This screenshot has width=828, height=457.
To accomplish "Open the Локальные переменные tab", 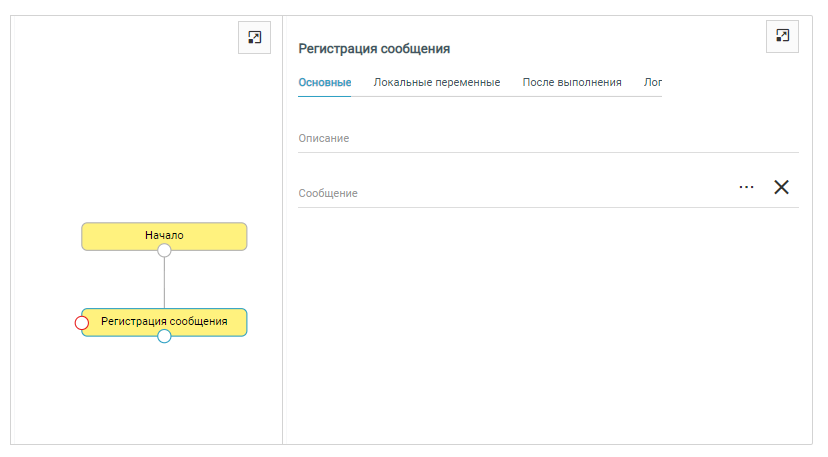I will (436, 82).
